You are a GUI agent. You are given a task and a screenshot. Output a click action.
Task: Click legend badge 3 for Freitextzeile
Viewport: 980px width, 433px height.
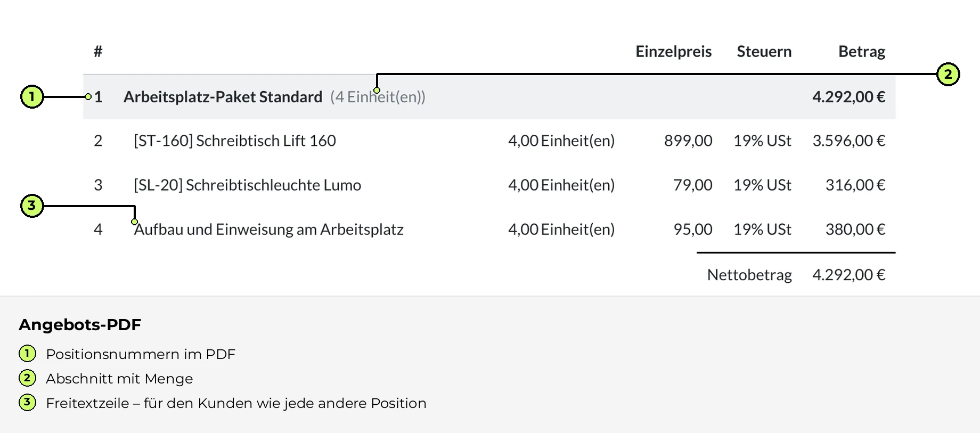pyautogui.click(x=27, y=403)
